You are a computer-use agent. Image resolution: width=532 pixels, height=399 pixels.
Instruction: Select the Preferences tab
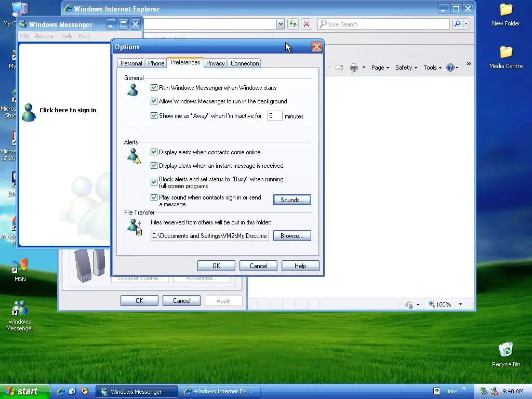coord(185,62)
